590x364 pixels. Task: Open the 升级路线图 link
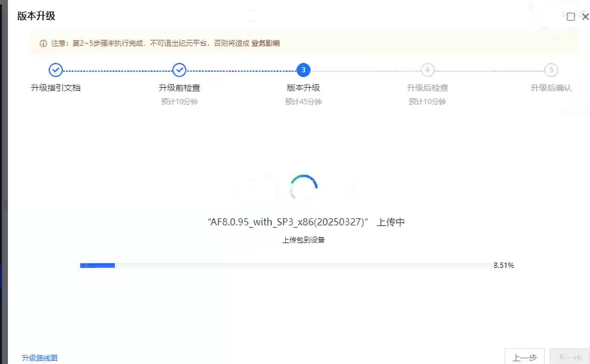(x=39, y=358)
